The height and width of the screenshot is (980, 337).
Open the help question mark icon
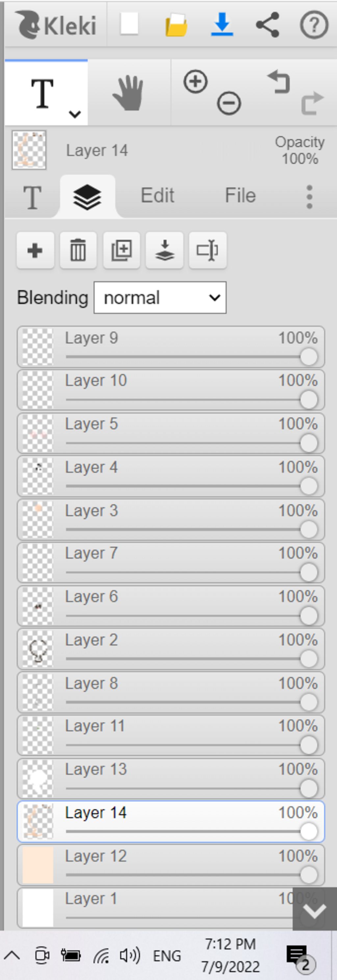click(x=314, y=25)
